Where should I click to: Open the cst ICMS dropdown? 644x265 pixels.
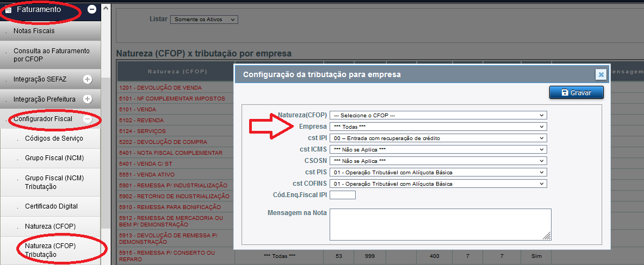(438, 149)
